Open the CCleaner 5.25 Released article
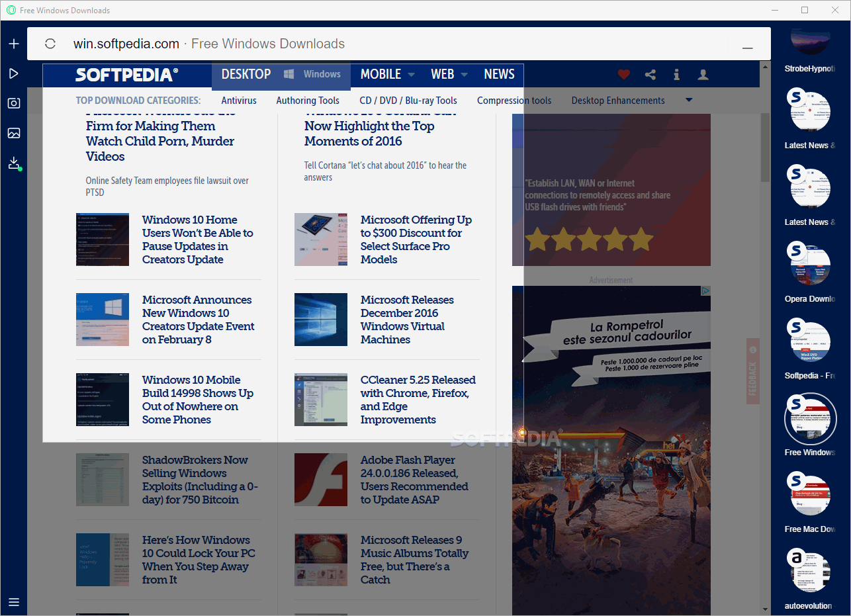 pos(418,400)
